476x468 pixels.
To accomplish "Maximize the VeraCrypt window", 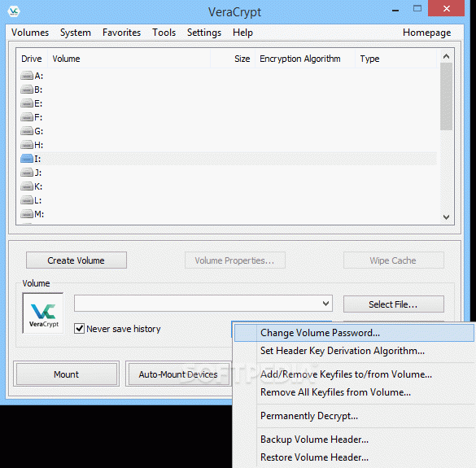I will click(x=417, y=8).
